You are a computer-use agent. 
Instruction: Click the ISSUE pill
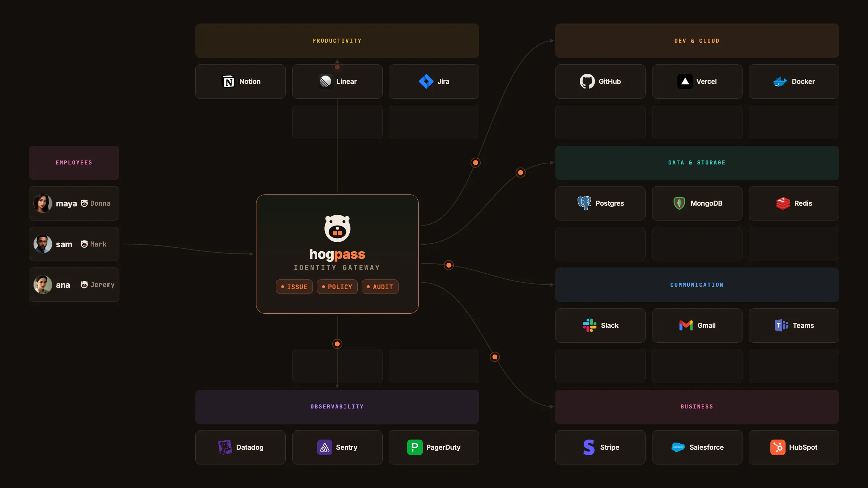point(294,287)
